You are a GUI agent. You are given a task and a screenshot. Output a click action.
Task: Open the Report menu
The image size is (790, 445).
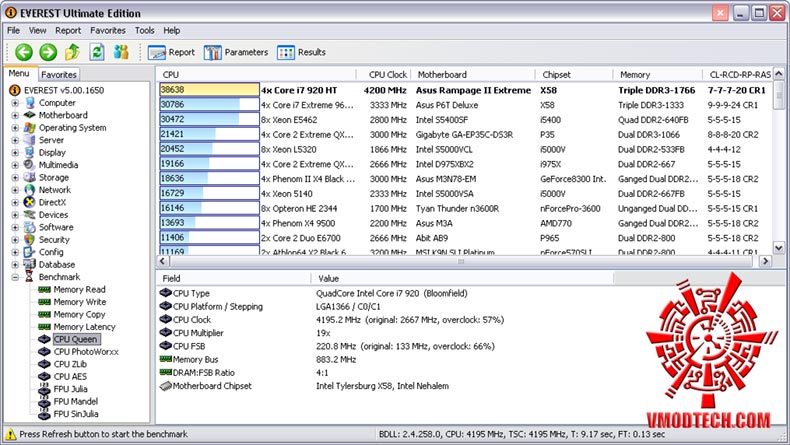point(68,31)
